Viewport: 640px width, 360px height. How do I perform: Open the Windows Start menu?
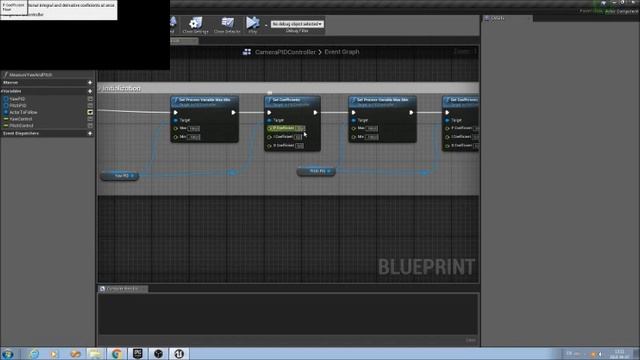[x=8, y=353]
